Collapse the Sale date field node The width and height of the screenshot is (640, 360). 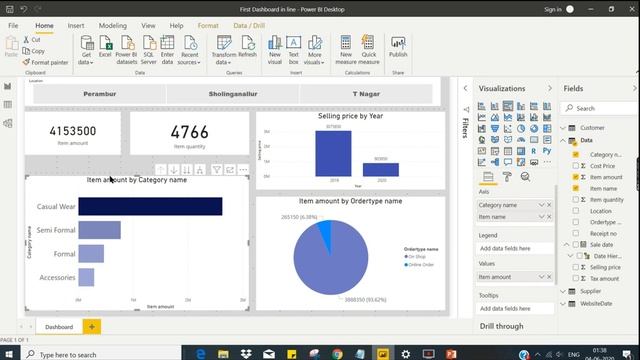click(567, 244)
